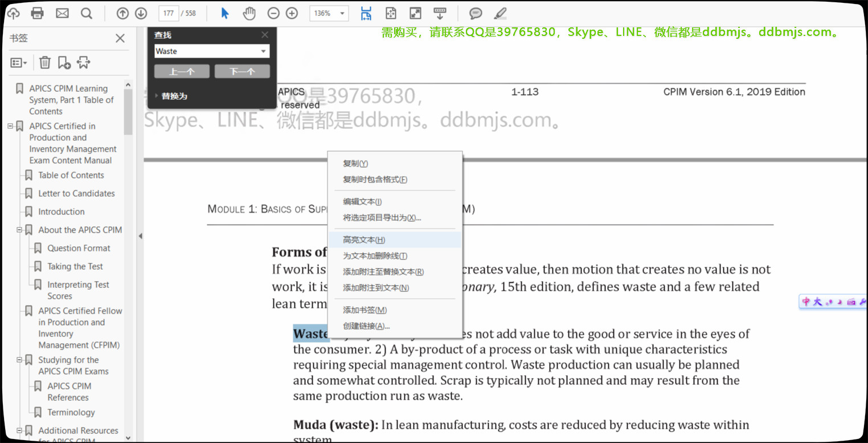Collapse APICS Certified in Production tree node
The image size is (868, 443).
click(x=10, y=126)
